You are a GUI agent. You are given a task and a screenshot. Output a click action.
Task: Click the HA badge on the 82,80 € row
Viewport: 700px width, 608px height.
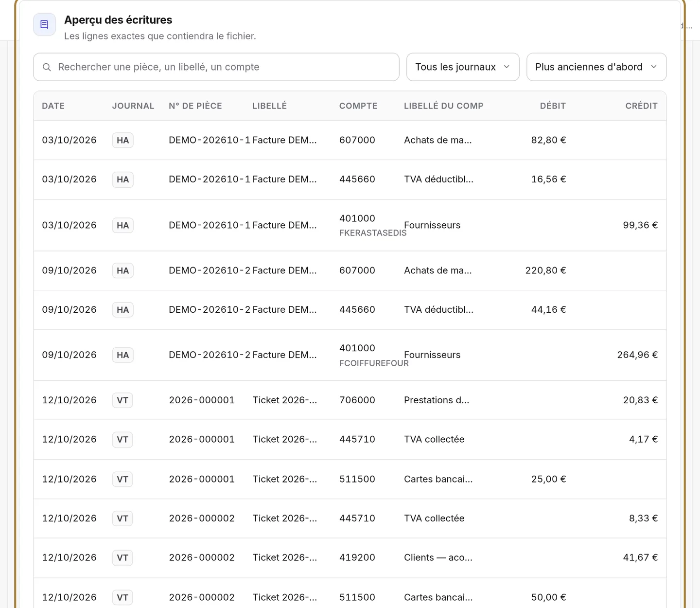[123, 141]
